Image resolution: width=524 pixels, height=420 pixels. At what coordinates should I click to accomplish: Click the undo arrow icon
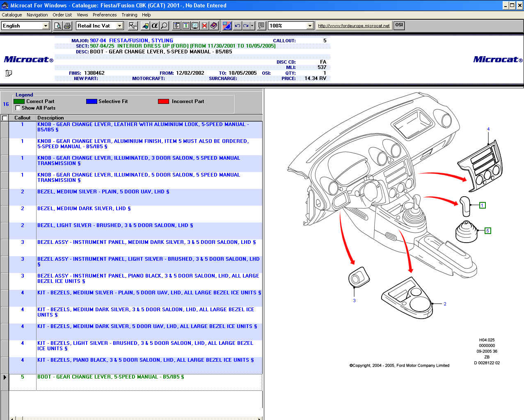point(238,26)
